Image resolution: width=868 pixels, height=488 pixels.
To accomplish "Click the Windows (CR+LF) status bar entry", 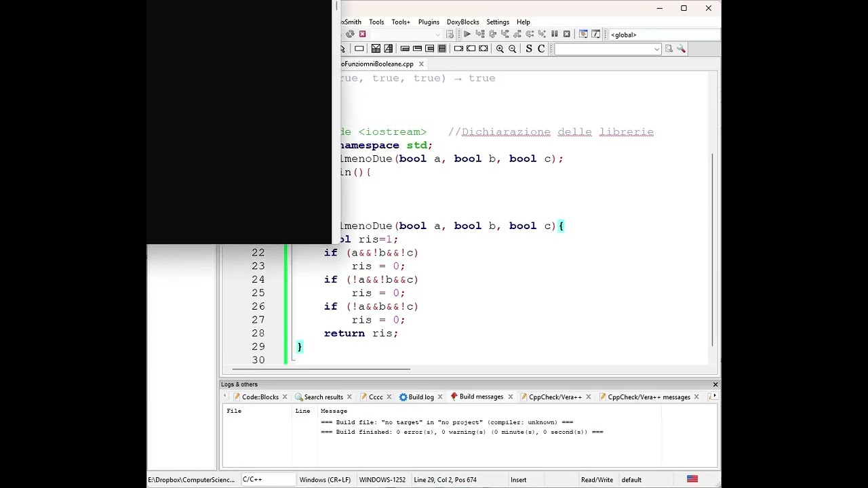I will coord(325,480).
